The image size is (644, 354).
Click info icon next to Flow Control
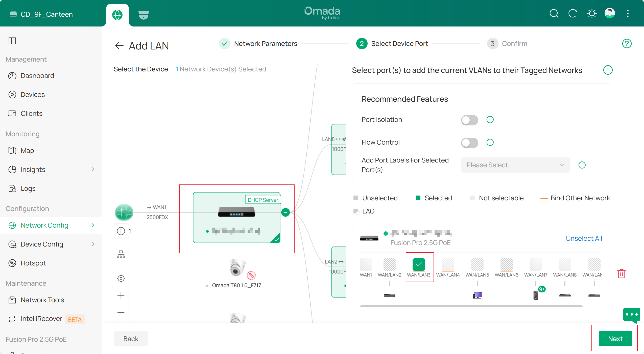click(490, 142)
